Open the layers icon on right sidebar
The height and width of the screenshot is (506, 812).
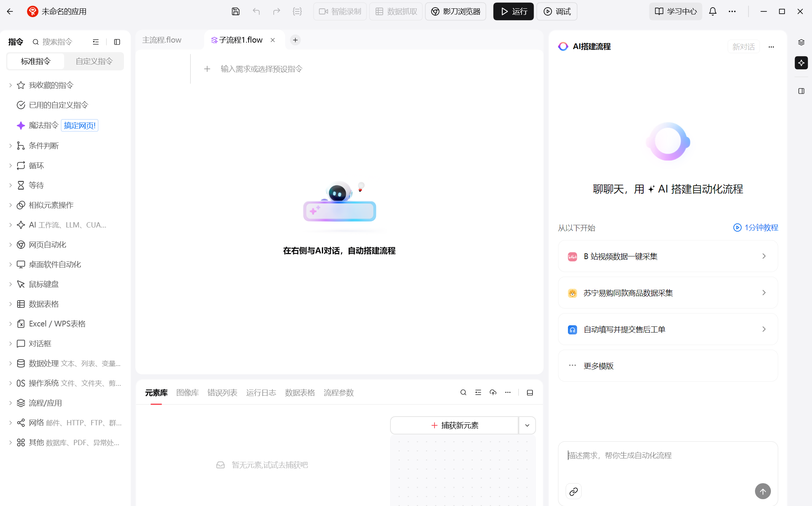tap(801, 42)
